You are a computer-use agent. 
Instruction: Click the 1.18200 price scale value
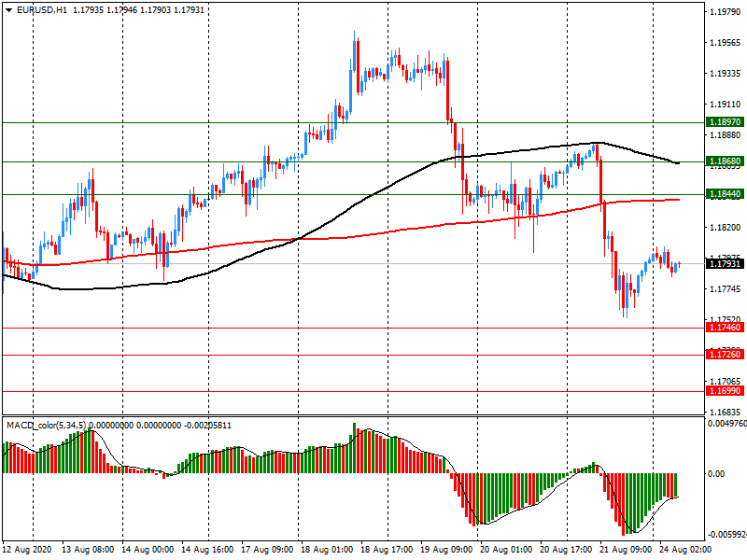click(726, 228)
